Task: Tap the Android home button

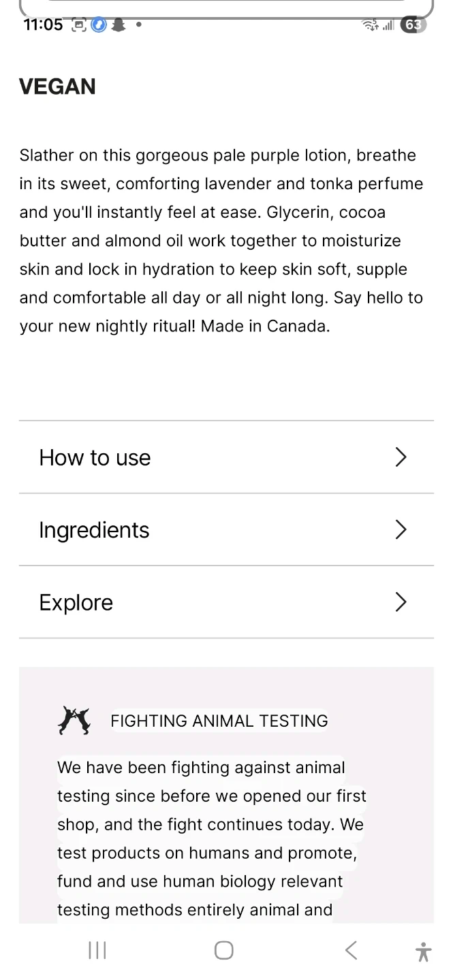Action: pos(224,950)
